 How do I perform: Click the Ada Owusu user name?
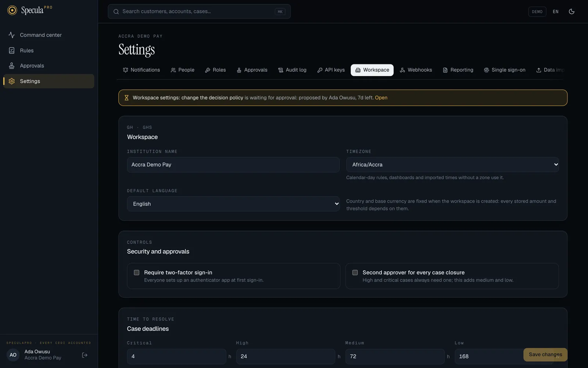37,352
